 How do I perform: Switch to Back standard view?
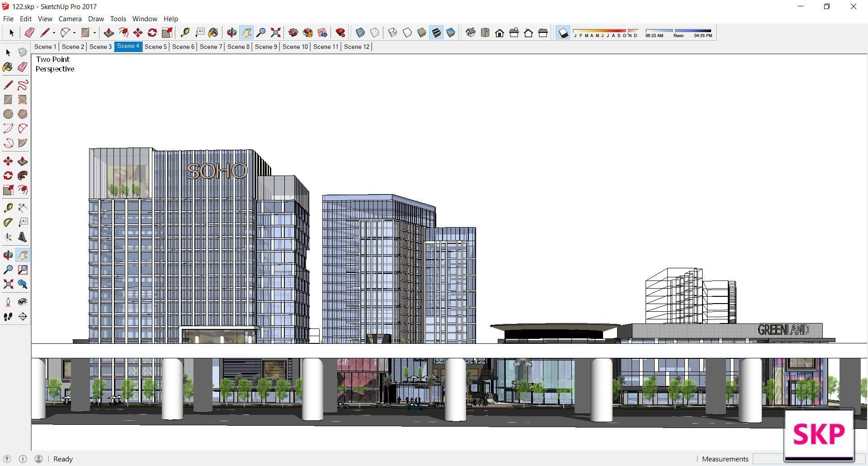tap(528, 33)
